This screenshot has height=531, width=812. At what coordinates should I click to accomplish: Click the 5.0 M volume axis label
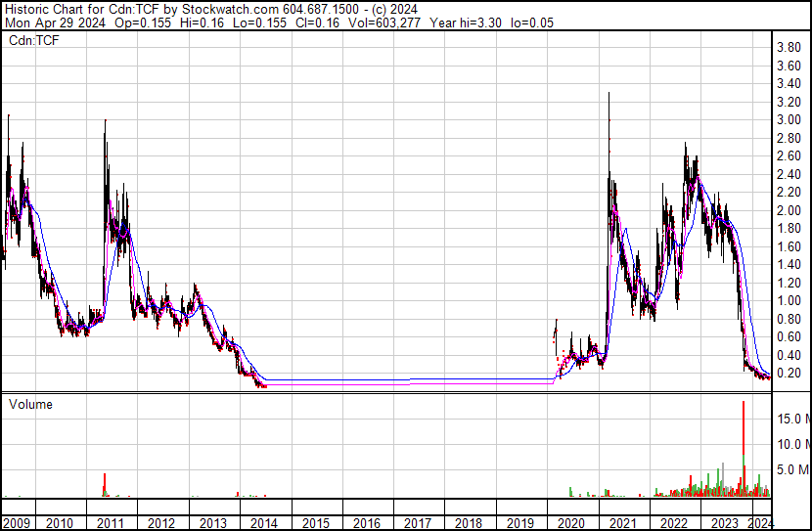(x=792, y=469)
